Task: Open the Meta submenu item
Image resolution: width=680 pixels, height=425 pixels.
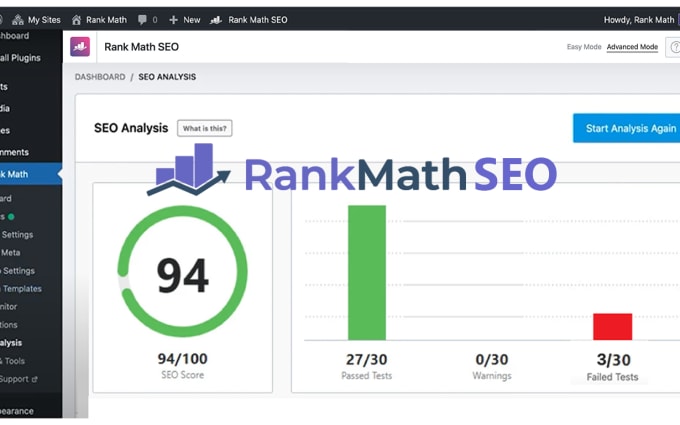Action: click(10, 253)
